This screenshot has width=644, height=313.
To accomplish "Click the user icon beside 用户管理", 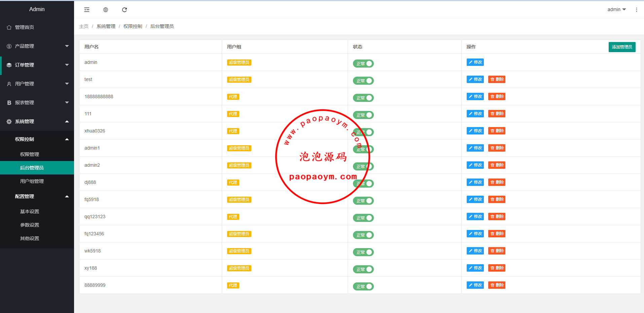I will [9, 84].
